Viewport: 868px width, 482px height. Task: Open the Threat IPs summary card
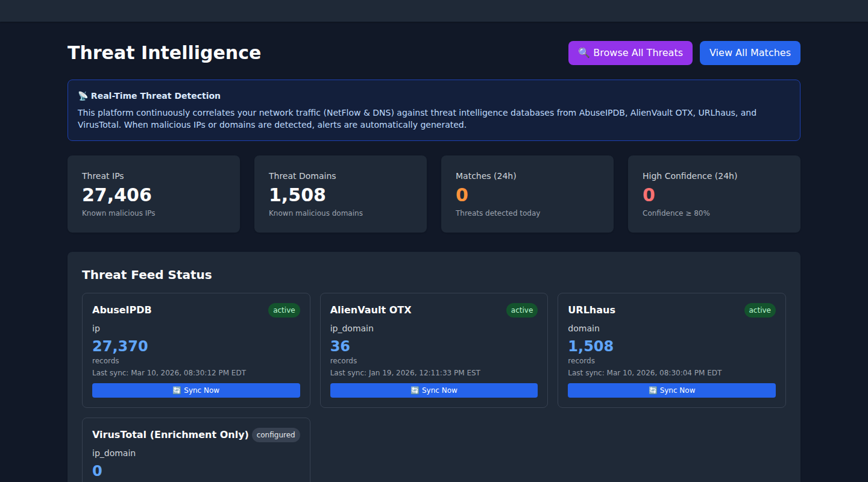154,193
